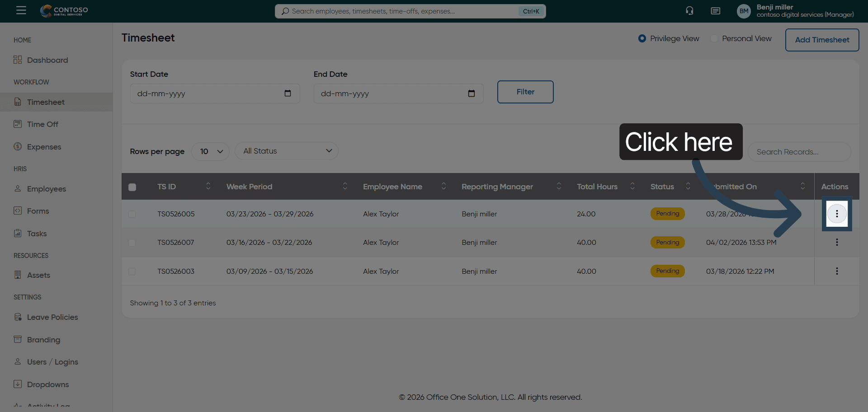
Task: Open the All Status filter dropdown
Action: click(287, 151)
